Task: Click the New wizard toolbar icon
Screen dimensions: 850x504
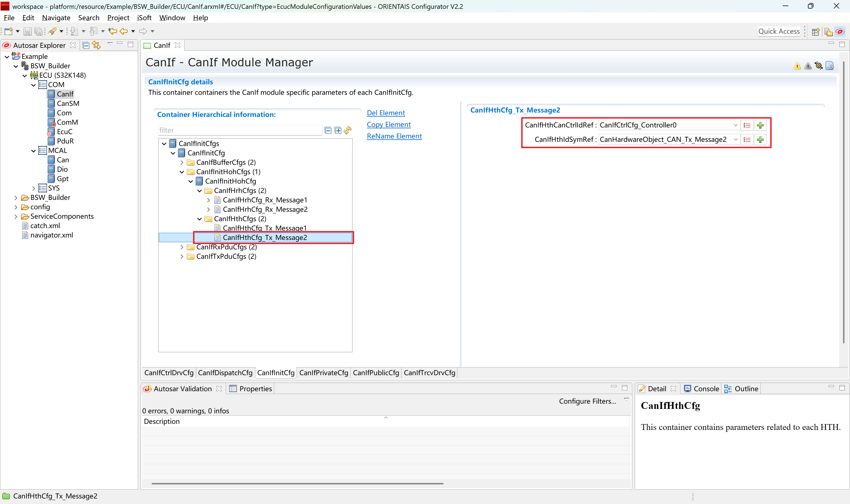Action: pos(9,31)
